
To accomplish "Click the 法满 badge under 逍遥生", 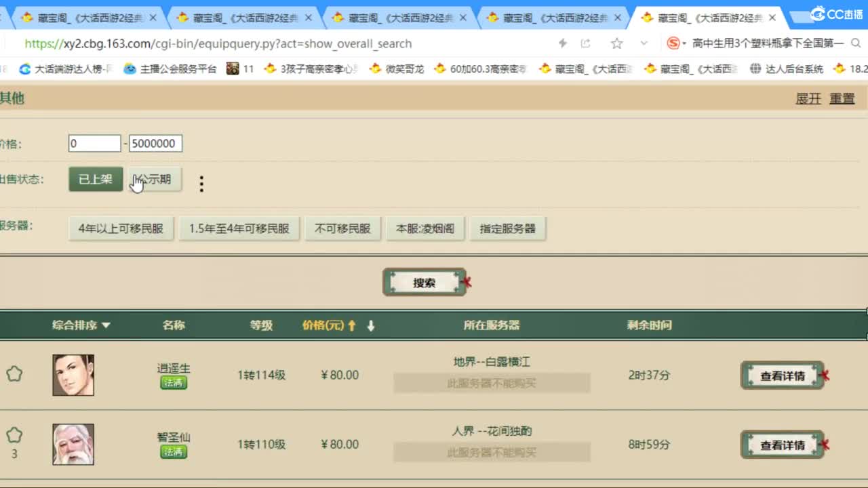I will (174, 383).
